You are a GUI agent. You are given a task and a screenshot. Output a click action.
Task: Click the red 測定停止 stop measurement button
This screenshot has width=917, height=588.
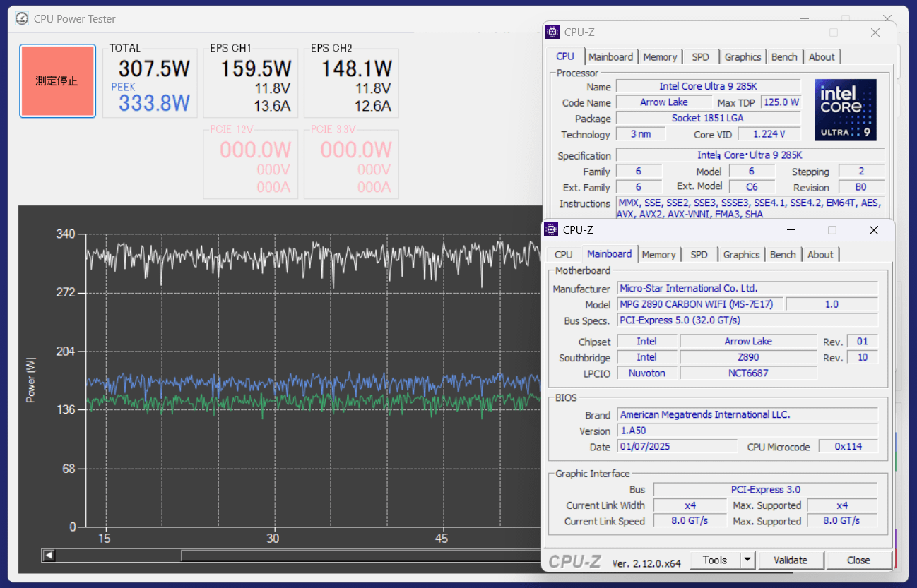click(x=57, y=81)
